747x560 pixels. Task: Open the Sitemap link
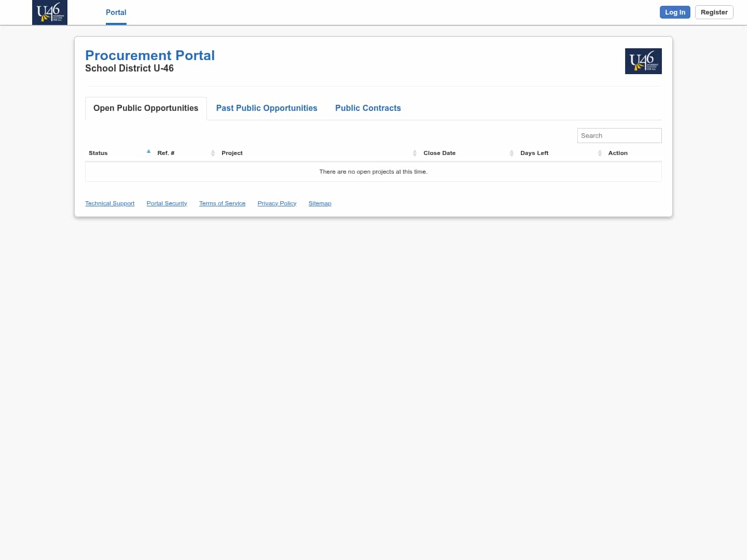(320, 203)
